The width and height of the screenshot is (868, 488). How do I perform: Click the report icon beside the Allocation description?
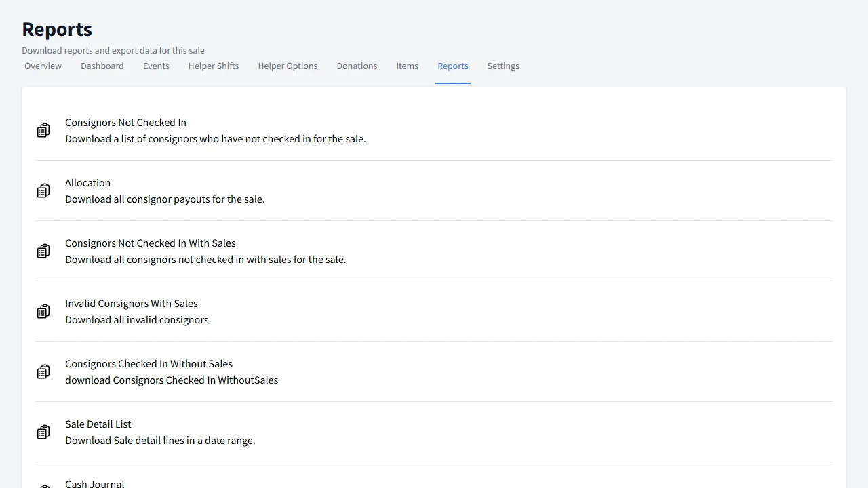tap(43, 190)
